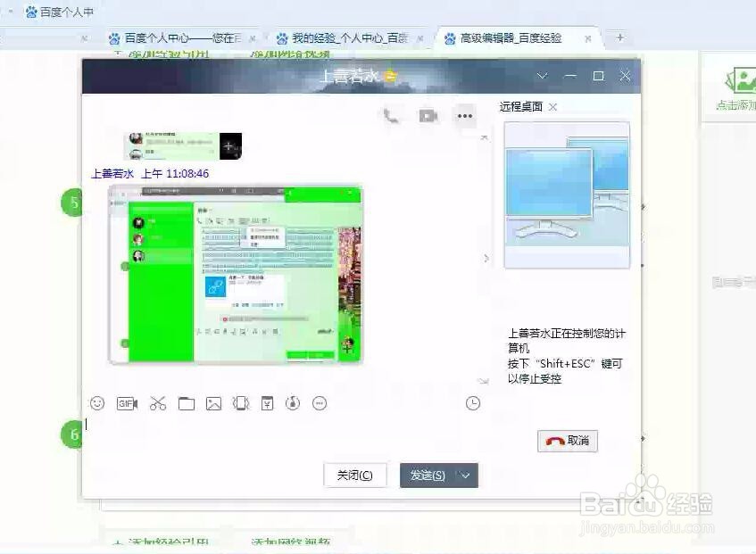Open the GIF animation tool
This screenshot has height=554, width=756.
[x=127, y=403]
